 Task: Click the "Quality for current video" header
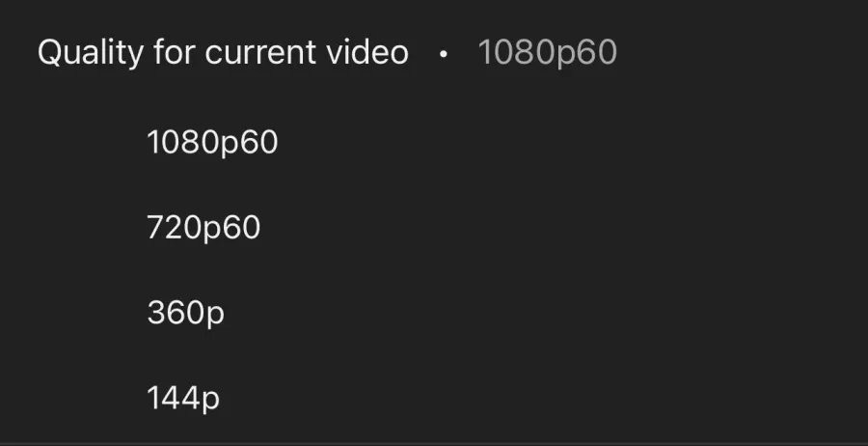tap(223, 53)
